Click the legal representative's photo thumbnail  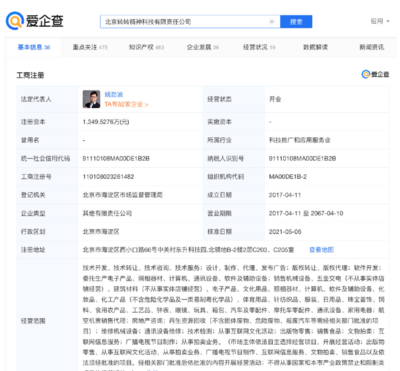(x=91, y=99)
